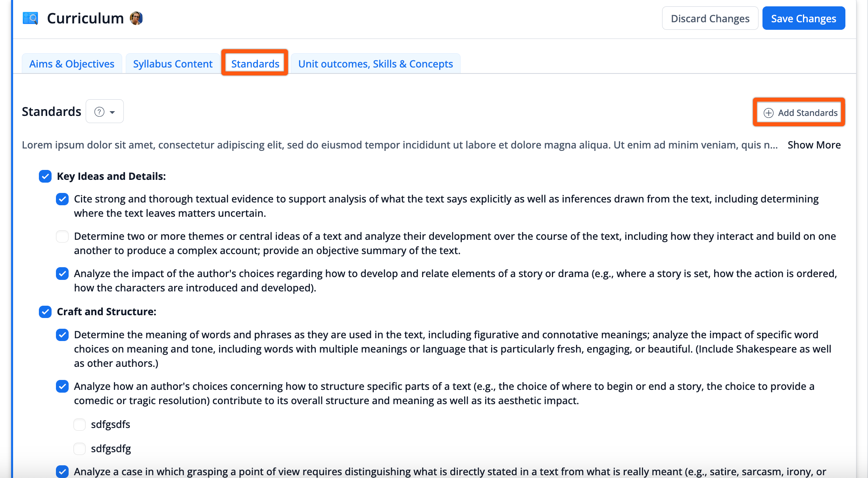Toggle the Craft and Structure checkbox
Screen dimensions: 868x478
pos(45,312)
